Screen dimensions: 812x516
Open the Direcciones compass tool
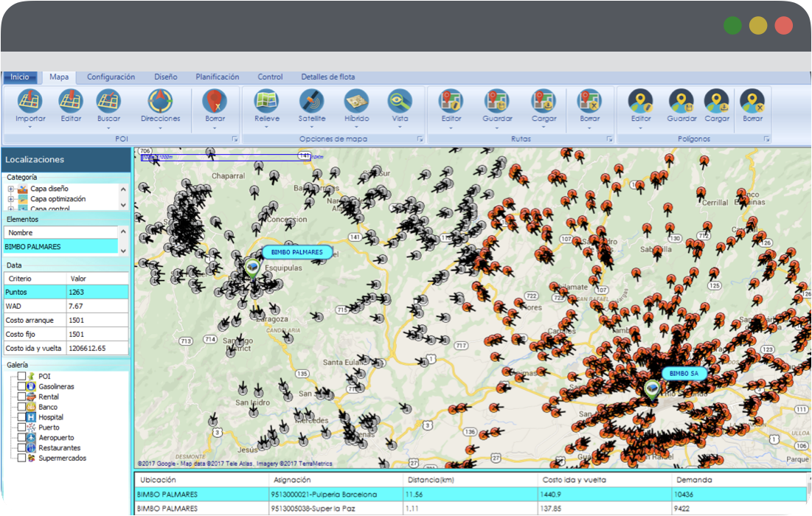click(160, 102)
